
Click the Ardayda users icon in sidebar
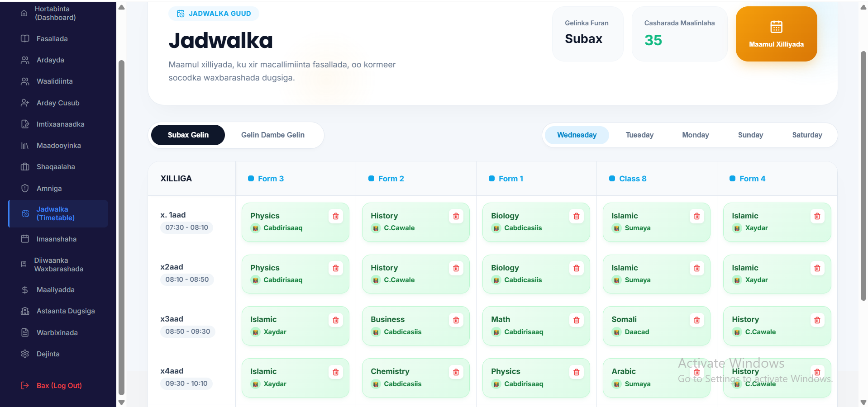25,60
